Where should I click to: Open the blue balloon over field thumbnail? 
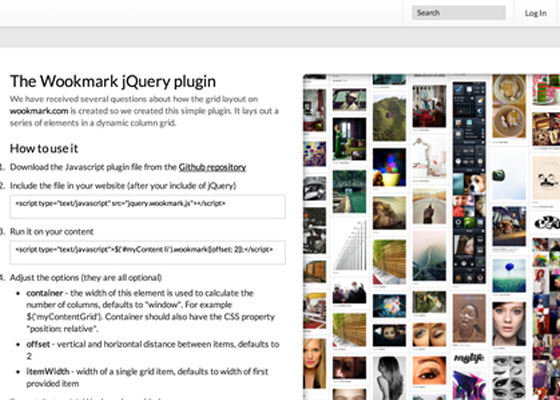[x=509, y=276]
